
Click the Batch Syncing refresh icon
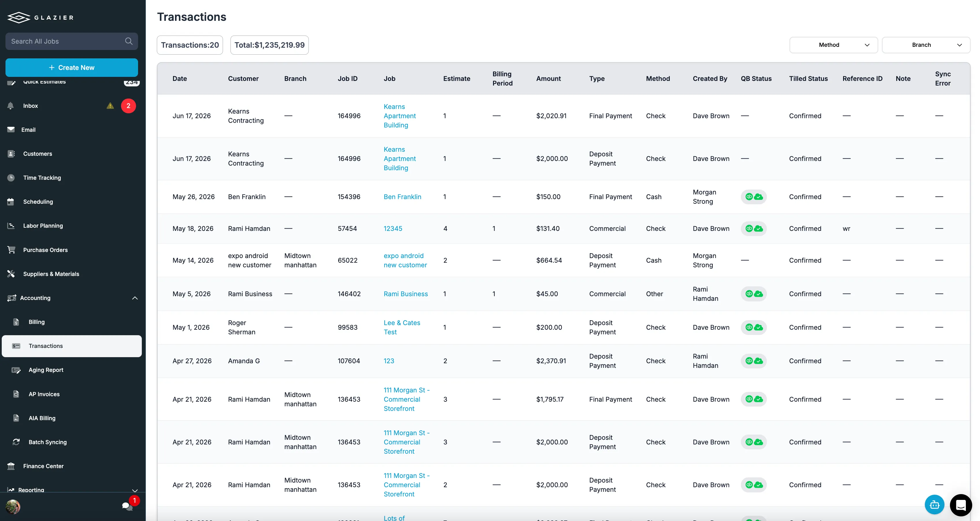coord(16,442)
